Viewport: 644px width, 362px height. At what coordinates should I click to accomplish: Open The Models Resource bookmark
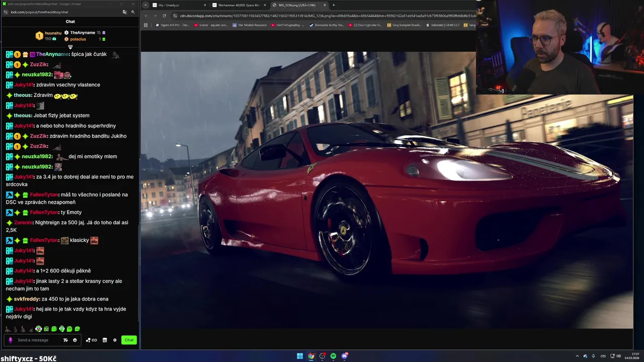pyautogui.click(x=250, y=25)
